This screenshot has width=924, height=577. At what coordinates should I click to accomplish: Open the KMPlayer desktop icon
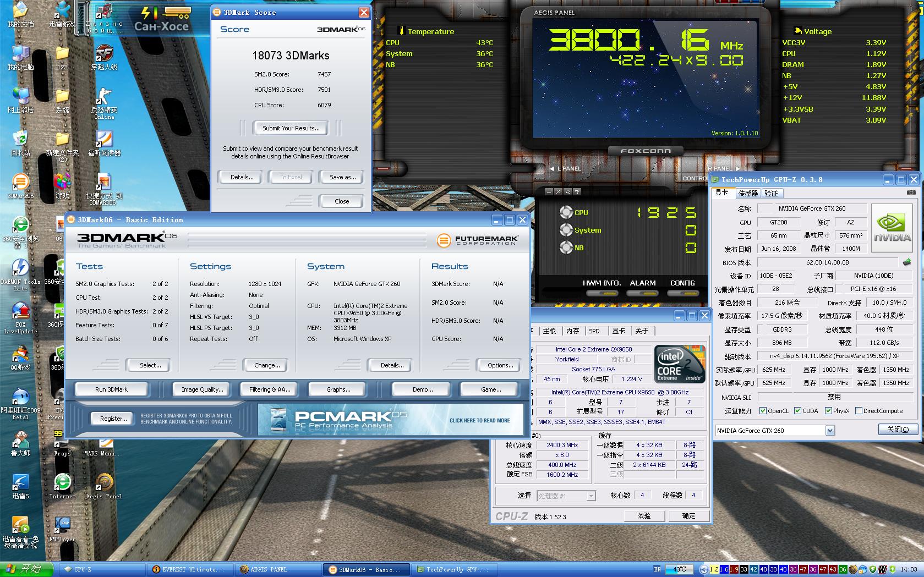62,525
